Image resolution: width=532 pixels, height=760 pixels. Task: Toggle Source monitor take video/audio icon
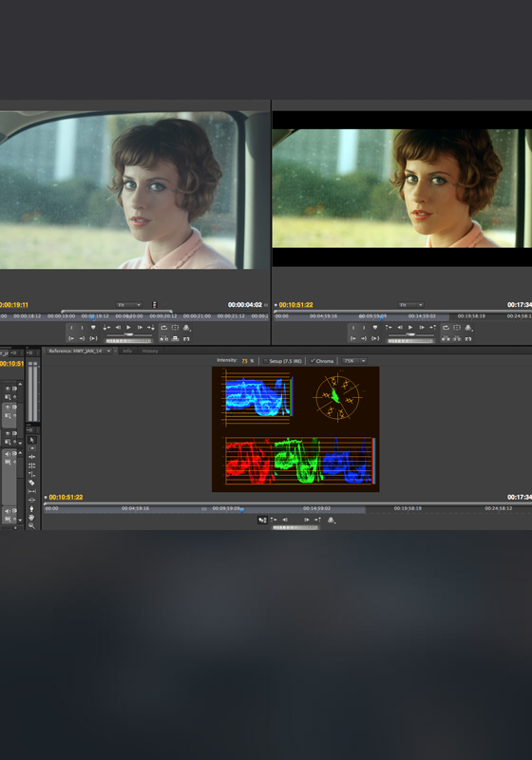pyautogui.click(x=155, y=305)
